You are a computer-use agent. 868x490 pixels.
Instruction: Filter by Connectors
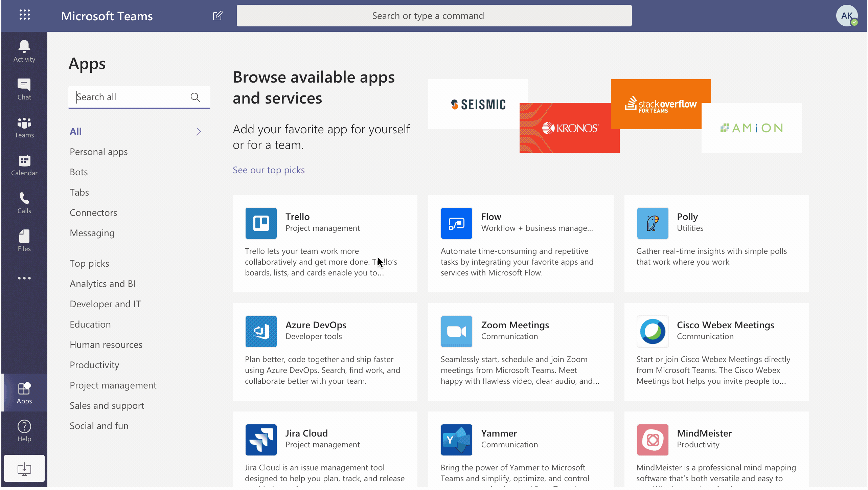point(93,213)
